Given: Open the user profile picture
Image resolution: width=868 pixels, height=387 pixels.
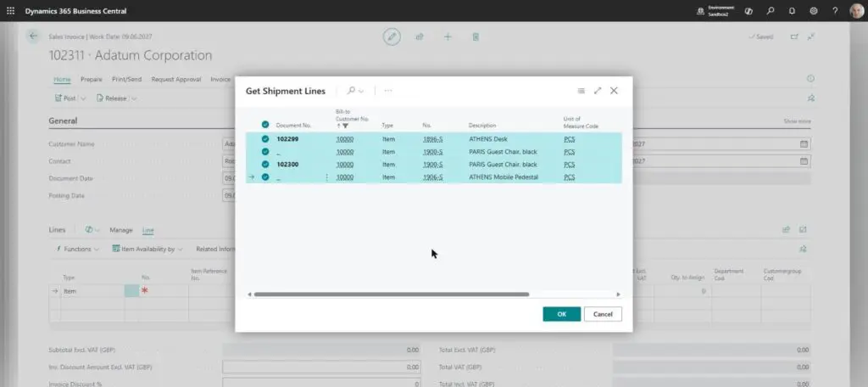Looking at the screenshot, I should coord(856,10).
